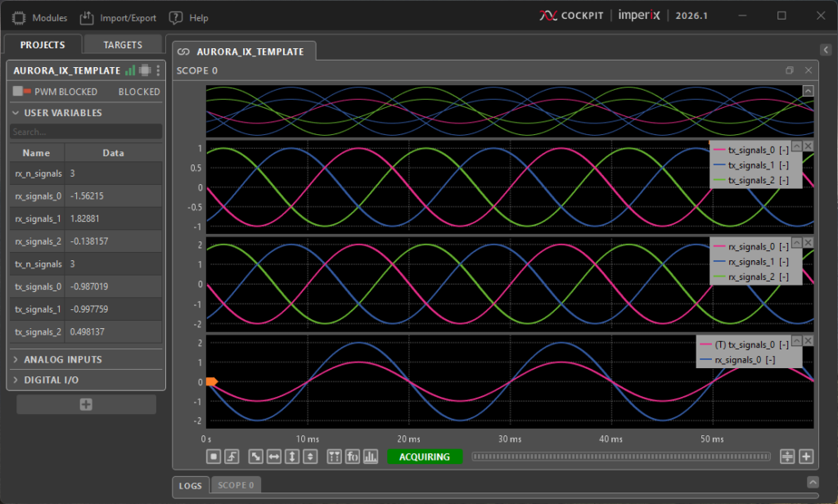
Task: Stop the scope acquisition with the stop icon
Action: pos(214,457)
